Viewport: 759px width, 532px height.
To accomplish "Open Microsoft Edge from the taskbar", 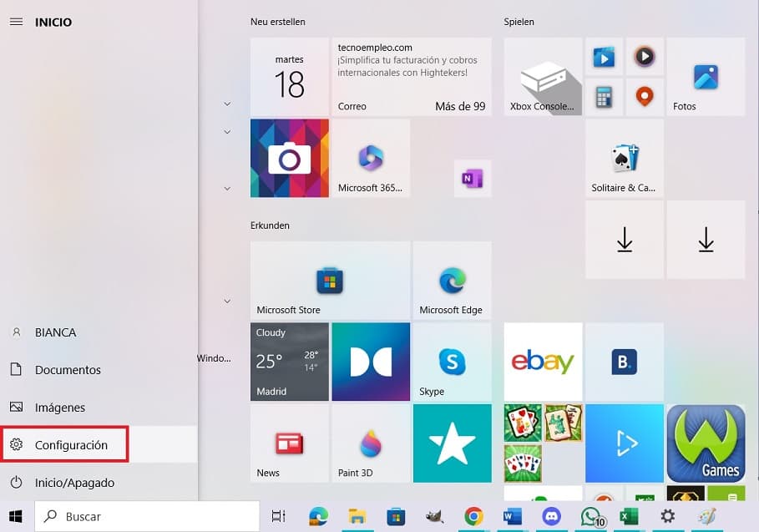I will click(x=318, y=516).
